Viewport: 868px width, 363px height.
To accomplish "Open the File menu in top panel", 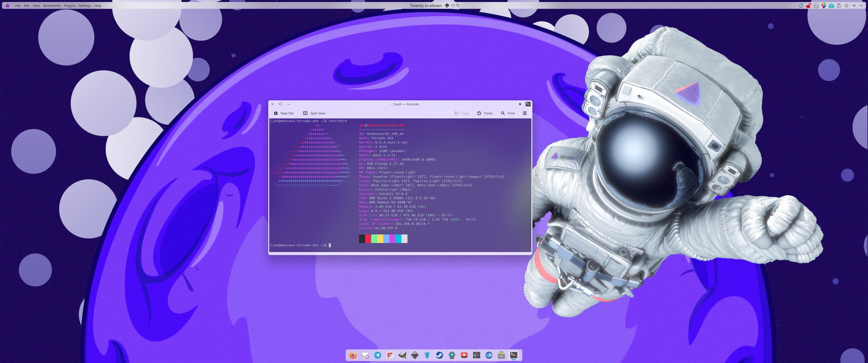I will tap(18, 6).
